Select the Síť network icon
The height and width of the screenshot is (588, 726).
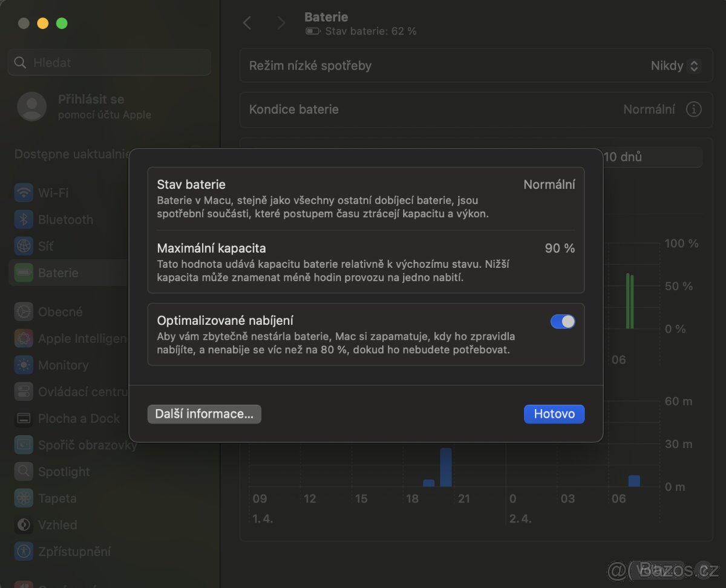pos(24,246)
